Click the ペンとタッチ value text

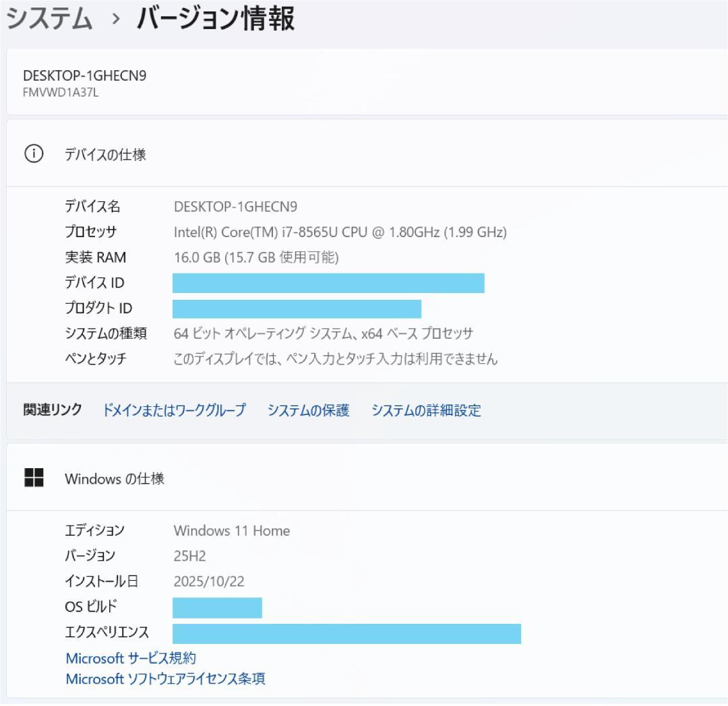336,358
